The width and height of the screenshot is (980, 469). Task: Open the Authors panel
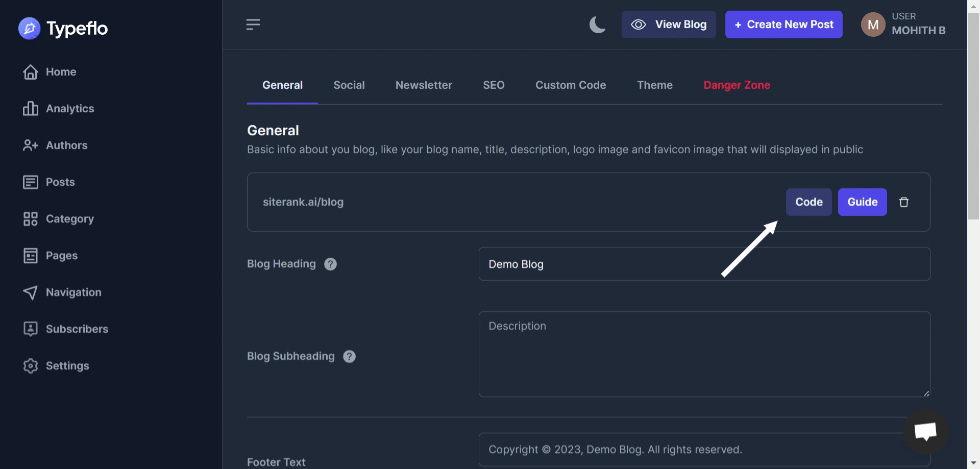[x=67, y=145]
